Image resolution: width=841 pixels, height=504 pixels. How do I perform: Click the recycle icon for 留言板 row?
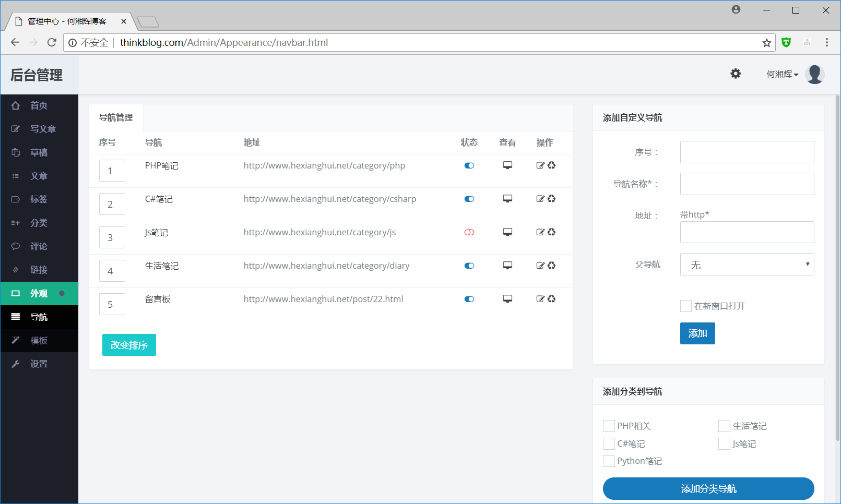tap(551, 299)
